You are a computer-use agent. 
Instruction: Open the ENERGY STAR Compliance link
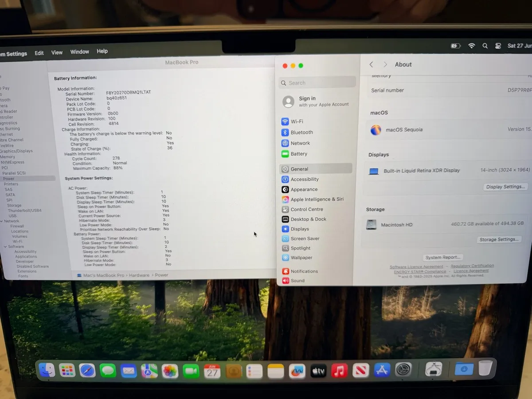click(420, 272)
